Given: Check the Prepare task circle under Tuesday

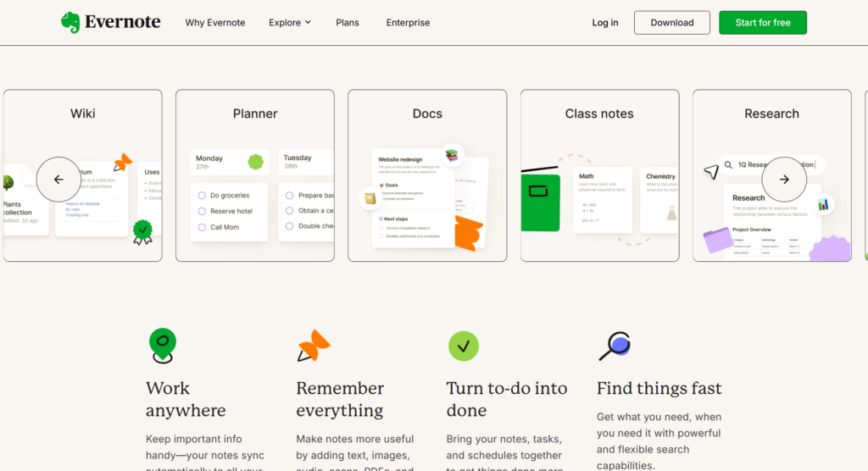Looking at the screenshot, I should 289,196.
